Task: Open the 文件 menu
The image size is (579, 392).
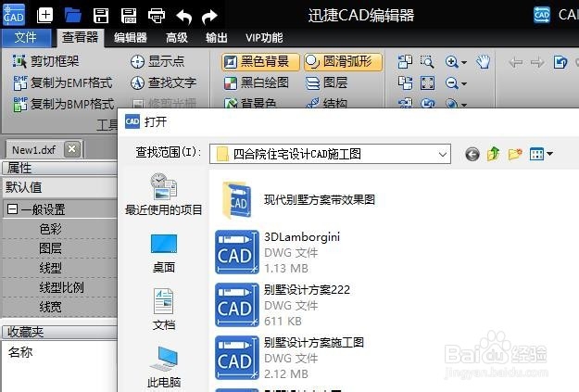Action: [26, 38]
